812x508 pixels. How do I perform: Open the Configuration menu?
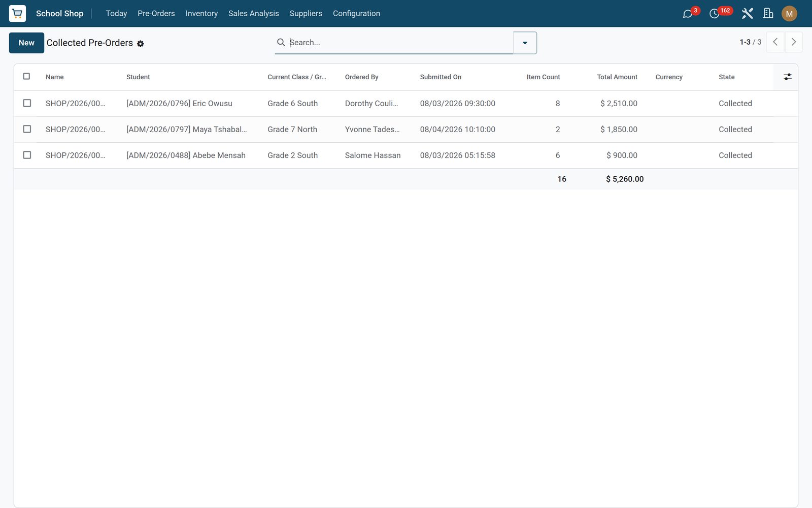[356, 14]
